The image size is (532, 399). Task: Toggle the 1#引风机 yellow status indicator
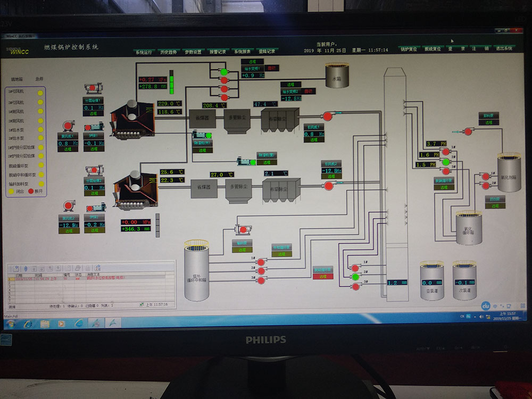pos(40,93)
